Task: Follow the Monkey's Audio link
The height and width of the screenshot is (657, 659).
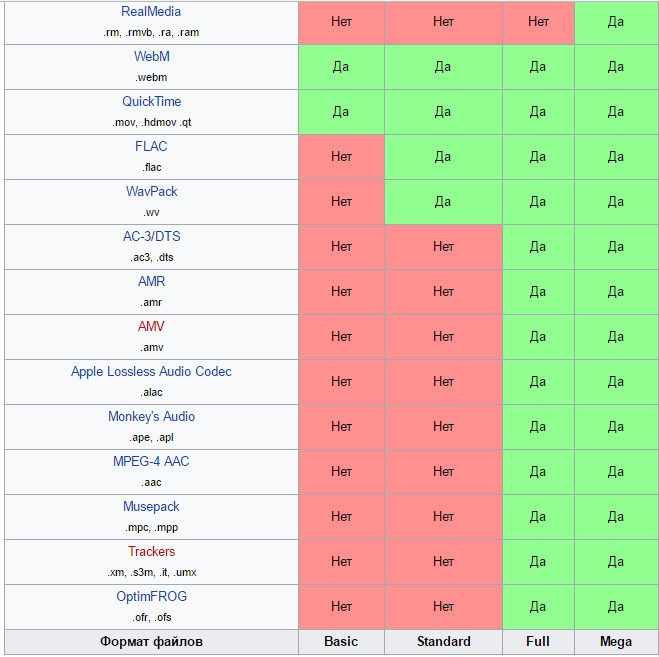Action: click(x=151, y=417)
